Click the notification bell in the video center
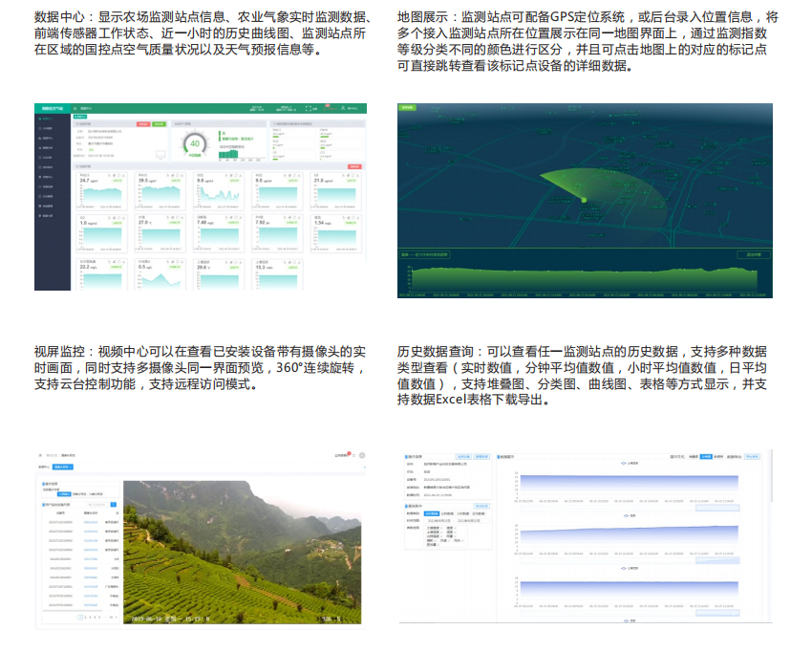812x652 pixels. [348, 453]
